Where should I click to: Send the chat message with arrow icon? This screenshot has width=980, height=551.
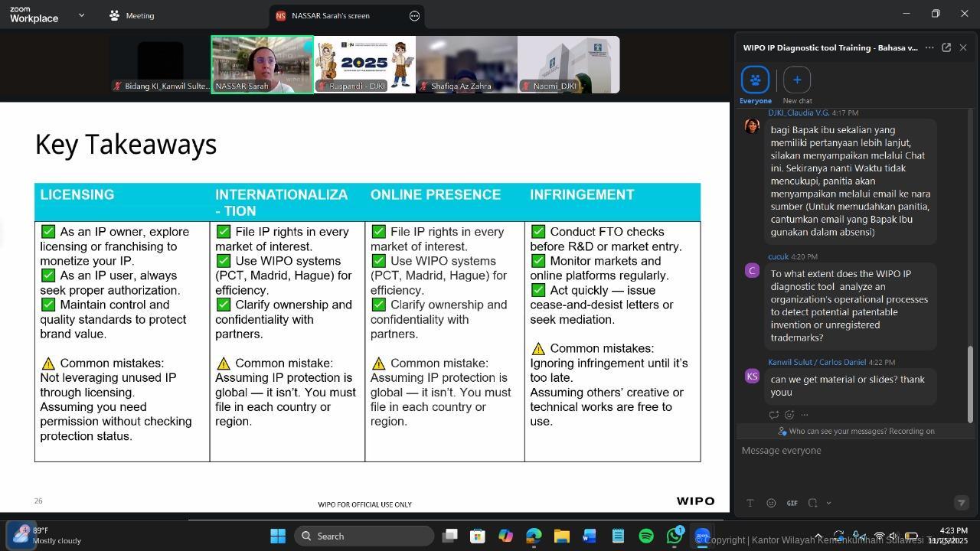pyautogui.click(x=961, y=503)
